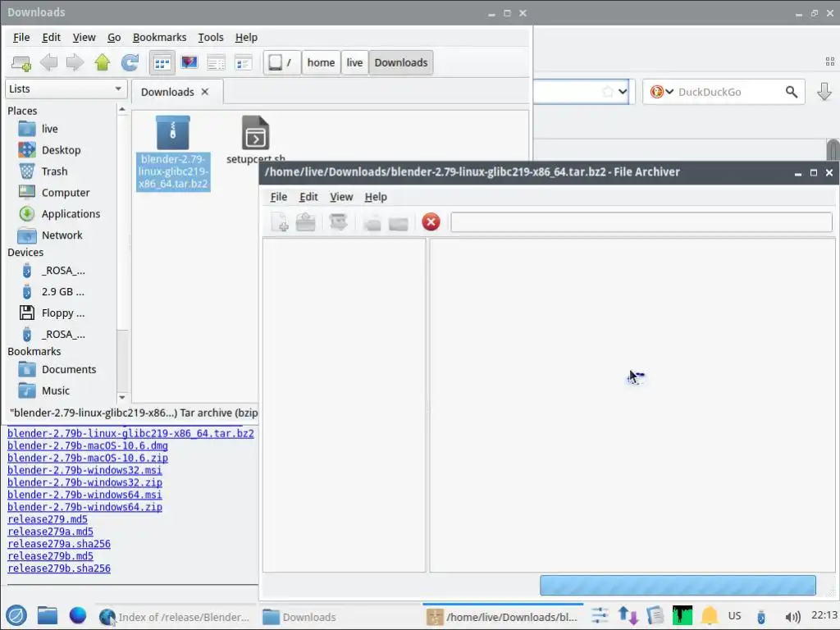
Task: Open browser downloads arrow icon
Action: pyautogui.click(x=824, y=92)
